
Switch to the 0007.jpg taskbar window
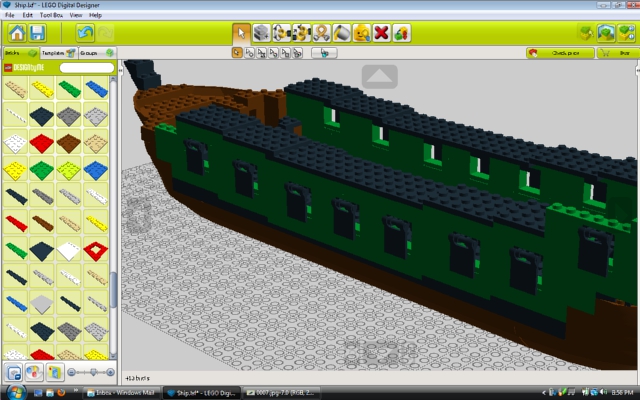coord(282,393)
